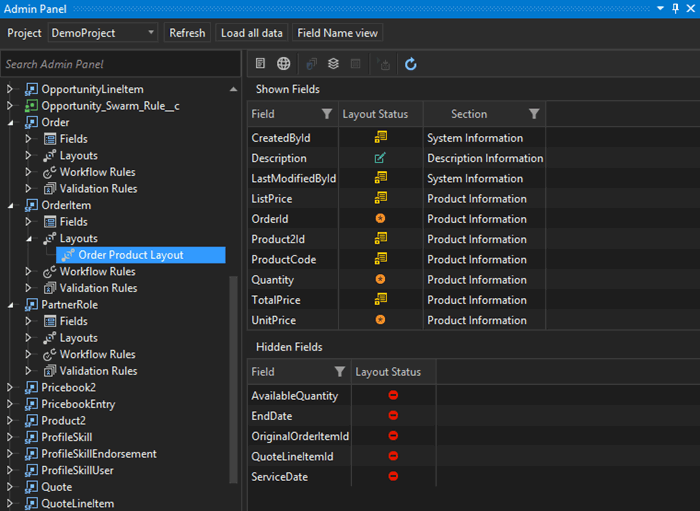Image resolution: width=700 pixels, height=511 pixels.
Task: Click the tree scrollbar up arrow
Action: click(x=233, y=89)
